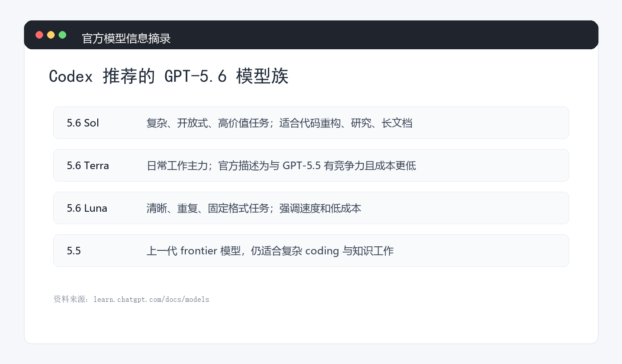Click the heading Codex 推荐的 GPT-5.6 模型族
The height and width of the screenshot is (364, 622).
(x=169, y=76)
